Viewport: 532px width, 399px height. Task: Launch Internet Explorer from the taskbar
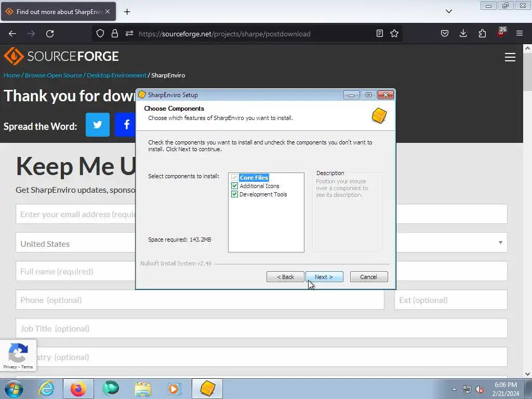pos(46,389)
